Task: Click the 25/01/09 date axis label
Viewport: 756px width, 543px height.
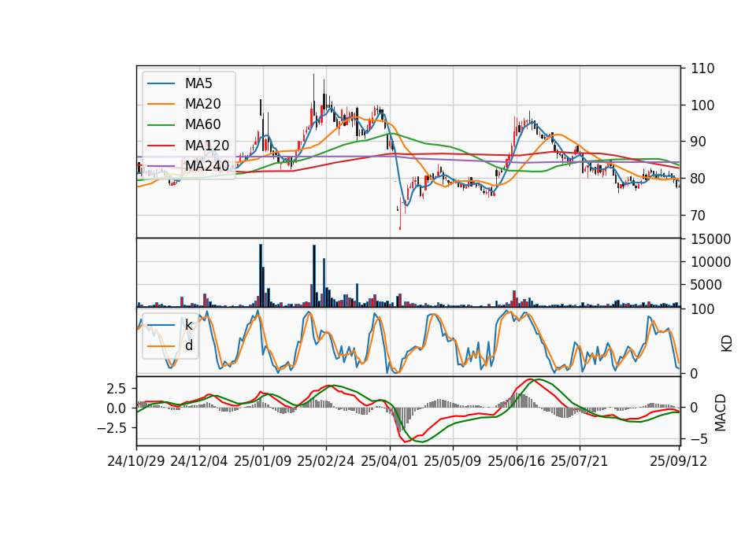Action: [x=263, y=461]
